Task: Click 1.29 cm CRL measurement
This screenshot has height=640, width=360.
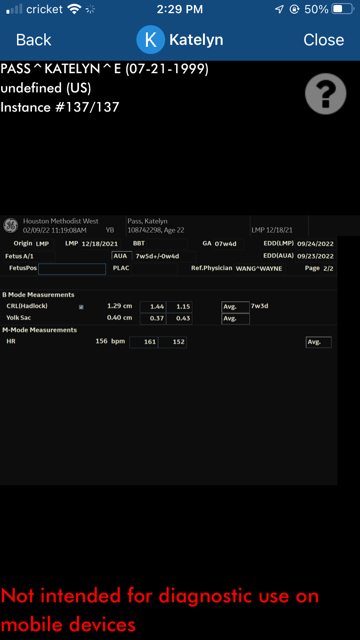Action: (x=119, y=306)
